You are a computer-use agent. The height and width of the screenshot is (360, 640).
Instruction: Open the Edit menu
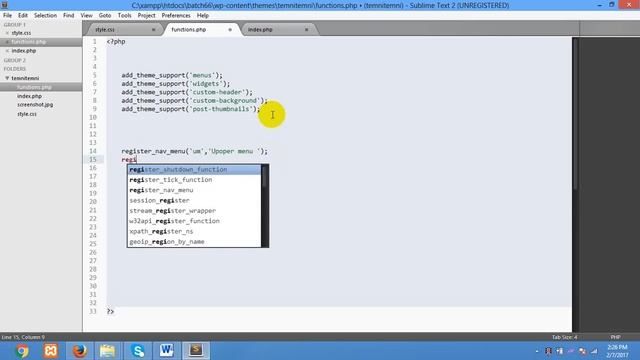23,16
